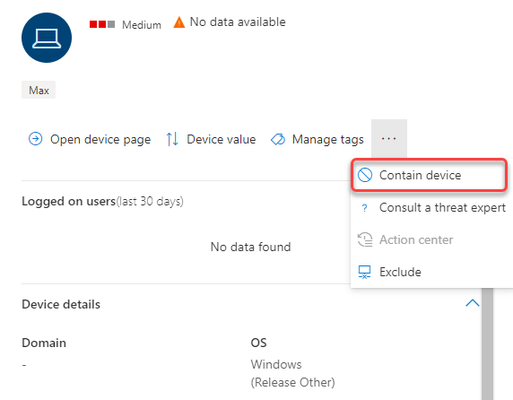Select Contain device from the menu
The width and height of the screenshot is (513, 400).
[x=429, y=175]
